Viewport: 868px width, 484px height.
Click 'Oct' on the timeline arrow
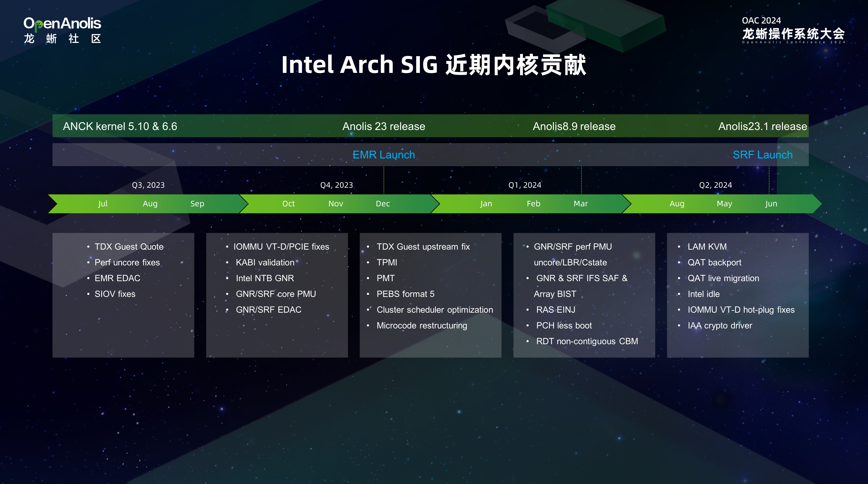pos(288,204)
